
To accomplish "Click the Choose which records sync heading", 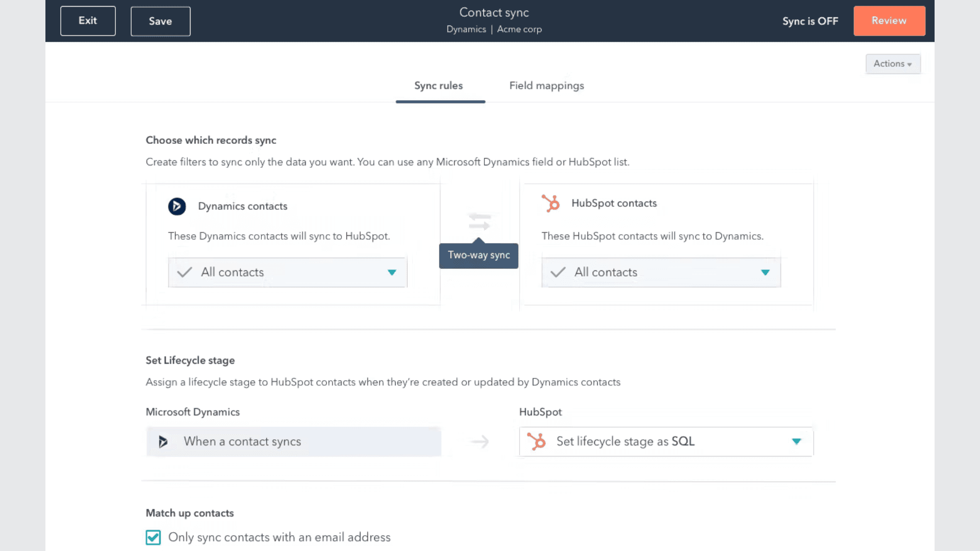I will 211,140.
